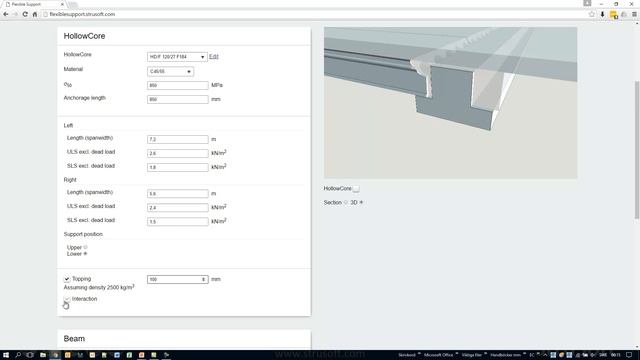
Task: Bookmark this page with the star icon
Action: 592,14
